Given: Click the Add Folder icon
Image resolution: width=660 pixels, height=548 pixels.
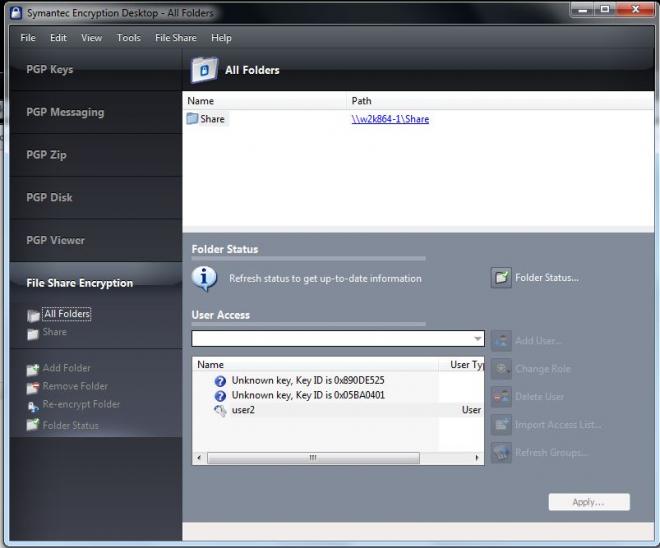Looking at the screenshot, I should [x=33, y=370].
